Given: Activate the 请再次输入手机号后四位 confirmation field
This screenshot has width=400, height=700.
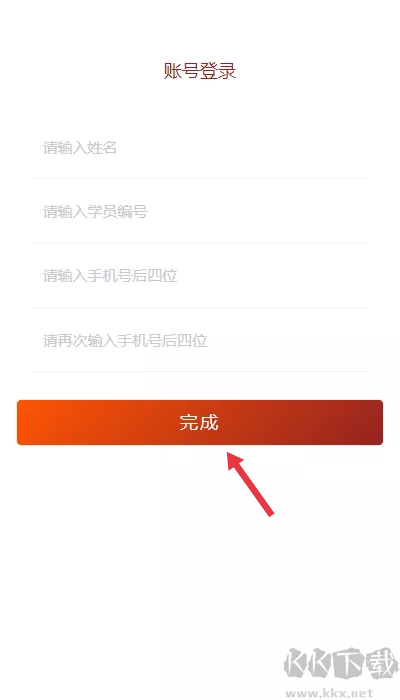Looking at the screenshot, I should click(200, 341).
